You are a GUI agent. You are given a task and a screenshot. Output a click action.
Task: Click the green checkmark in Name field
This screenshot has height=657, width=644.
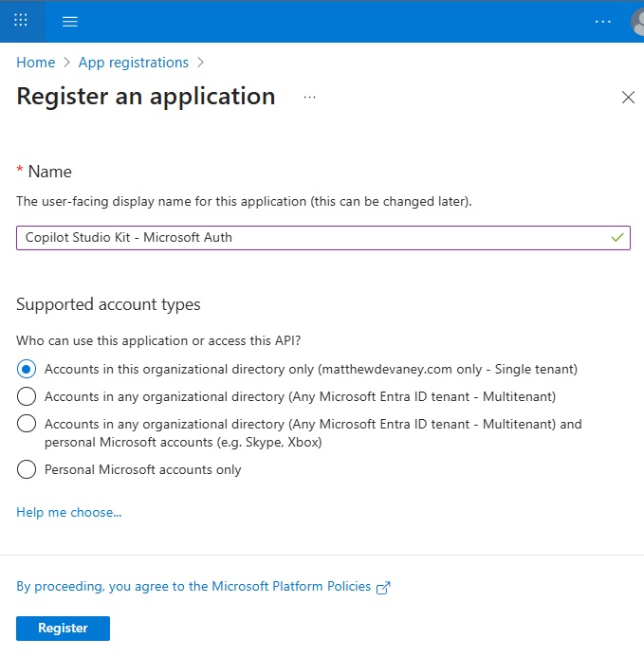tap(617, 237)
